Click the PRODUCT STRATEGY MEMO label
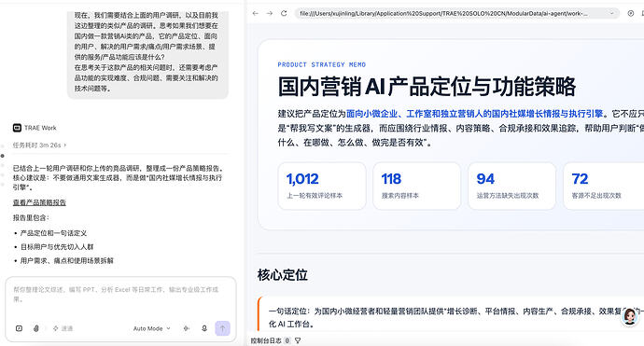The height and width of the screenshot is (346, 644). tap(322, 65)
